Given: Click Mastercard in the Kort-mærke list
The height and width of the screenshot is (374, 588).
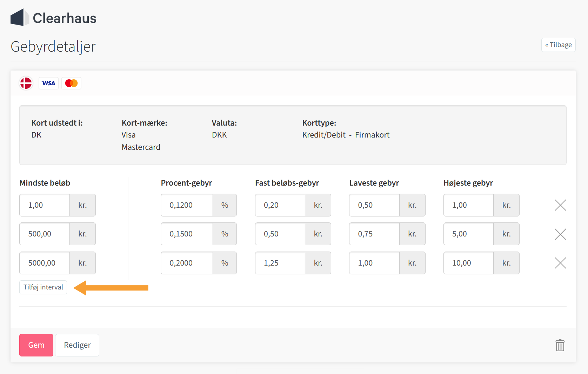Looking at the screenshot, I should [141, 147].
